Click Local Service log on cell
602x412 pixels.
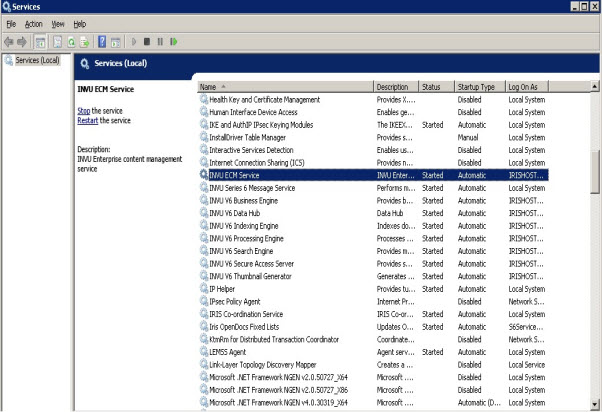[526, 365]
